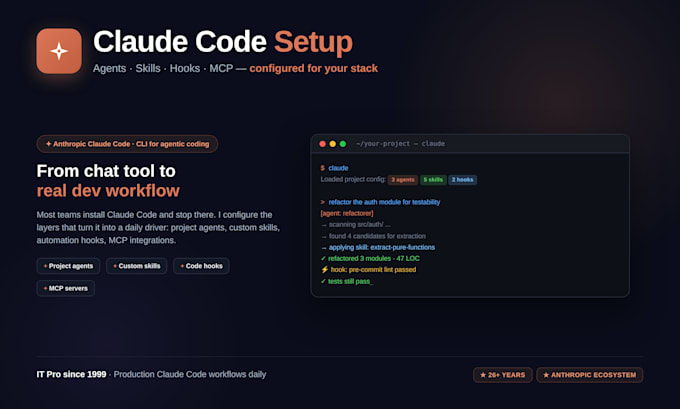Click the 2 hooks badge in terminal
Image resolution: width=680 pixels, height=409 pixels.
[463, 180]
